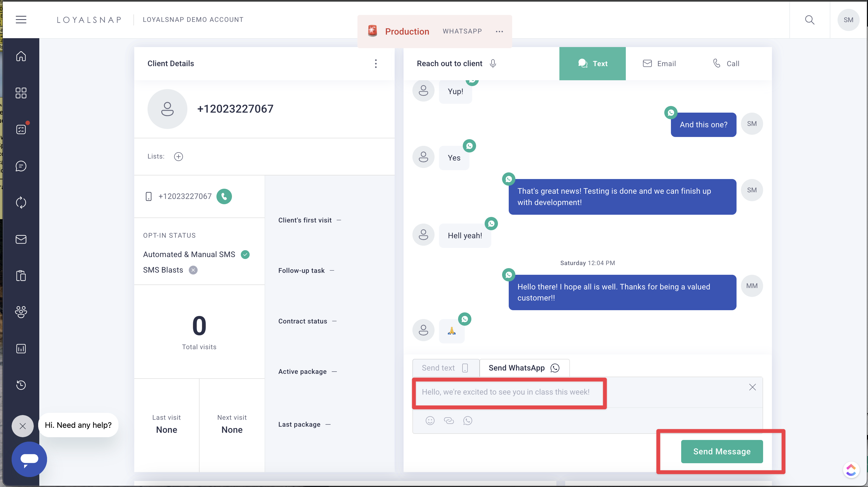This screenshot has width=868, height=487.
Task: Open the tasks checklist icon with red dot
Action: pos(21,129)
